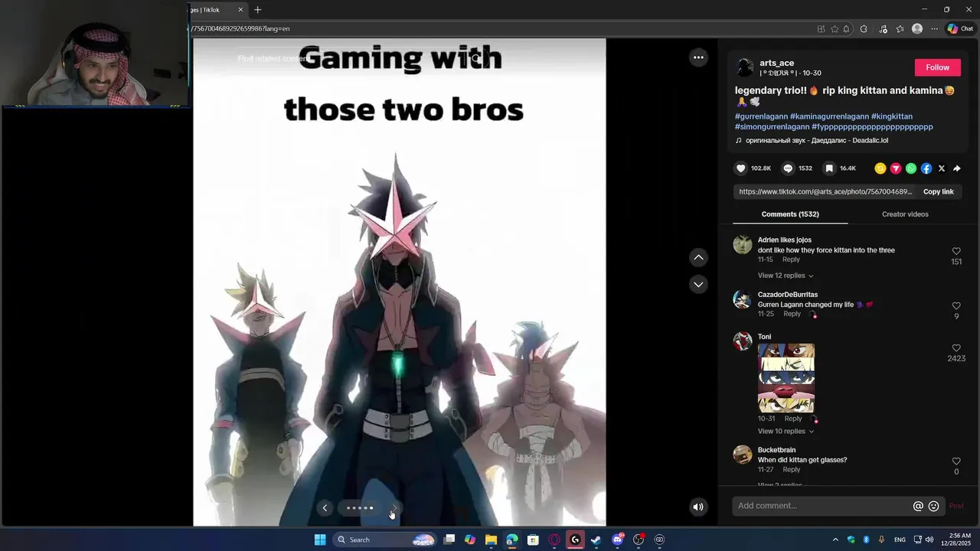Open the #kaminagurrenlagann hashtag

(x=829, y=116)
